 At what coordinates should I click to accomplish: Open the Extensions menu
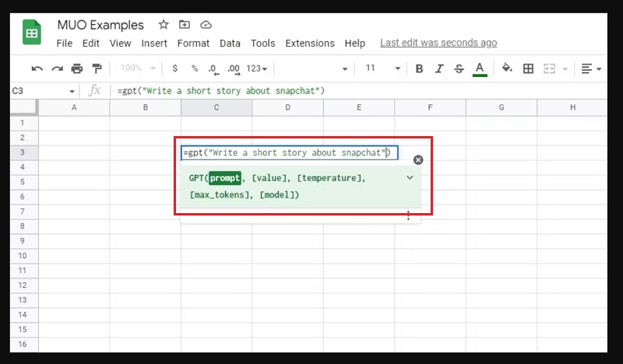(310, 44)
